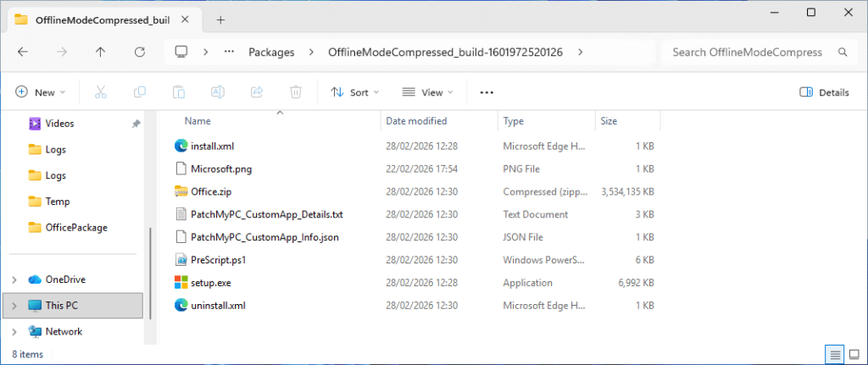The height and width of the screenshot is (365, 868).
Task: Toggle the Details pane button
Action: point(824,92)
